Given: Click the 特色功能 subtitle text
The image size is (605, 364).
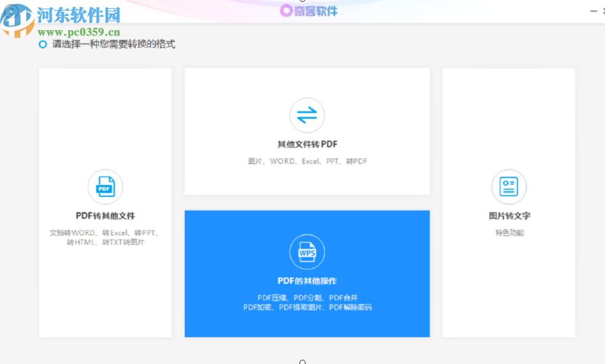Looking at the screenshot, I should tap(509, 233).
